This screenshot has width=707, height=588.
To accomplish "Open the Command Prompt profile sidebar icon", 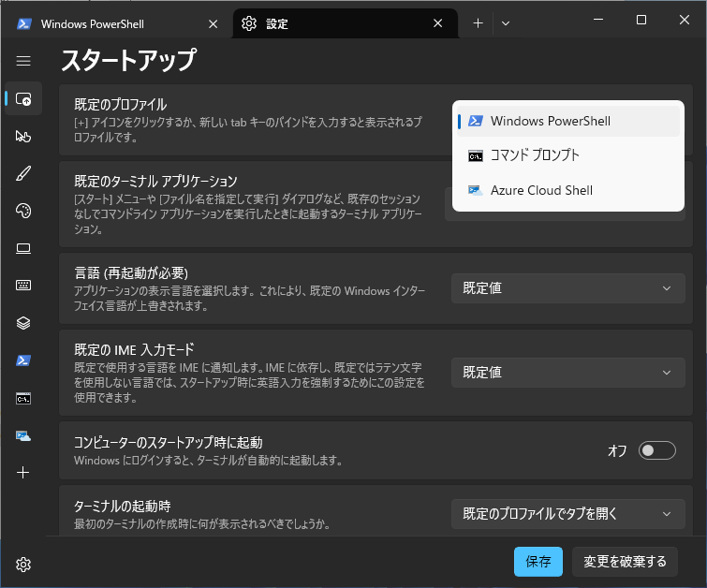I will click(x=23, y=399).
